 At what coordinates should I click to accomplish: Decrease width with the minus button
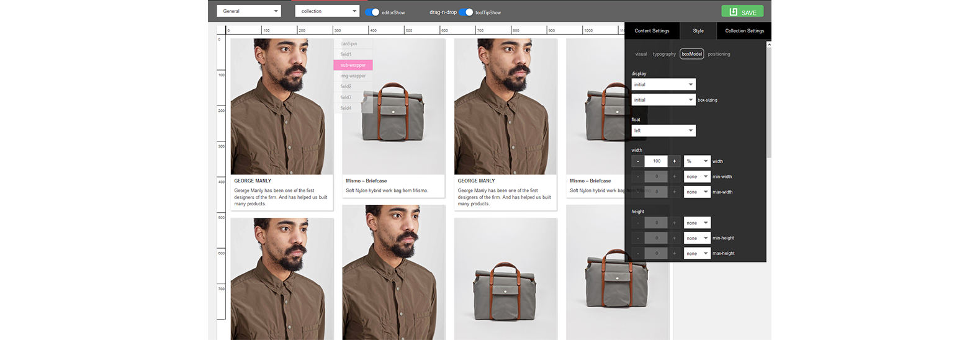tap(637, 161)
